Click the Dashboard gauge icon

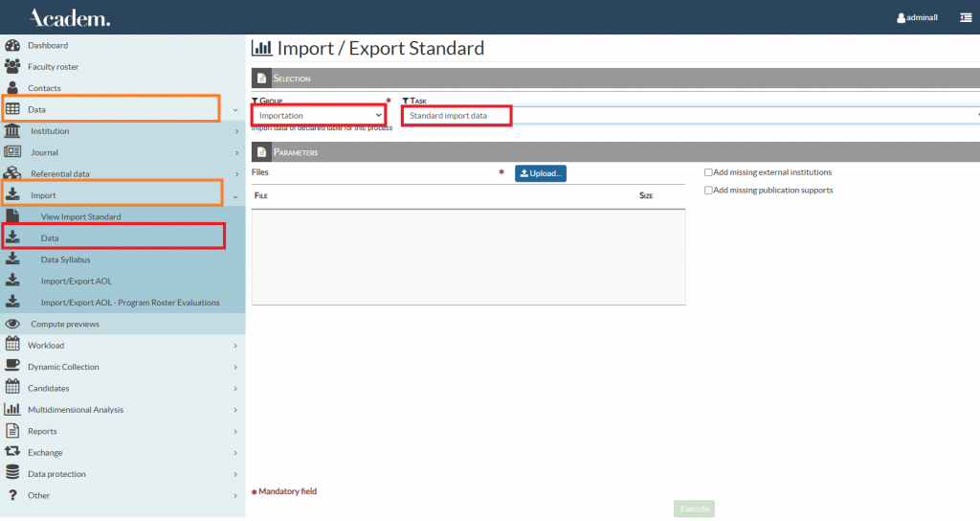(x=12, y=45)
